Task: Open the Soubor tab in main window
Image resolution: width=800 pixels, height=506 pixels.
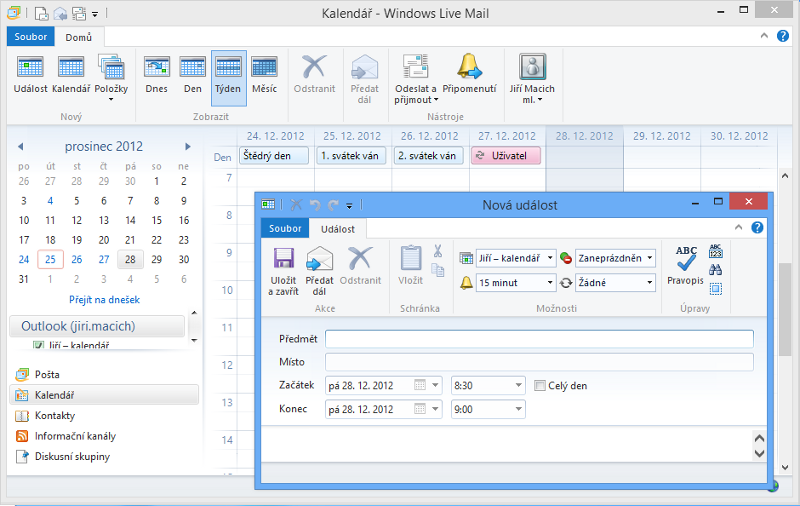Action: click(x=31, y=37)
